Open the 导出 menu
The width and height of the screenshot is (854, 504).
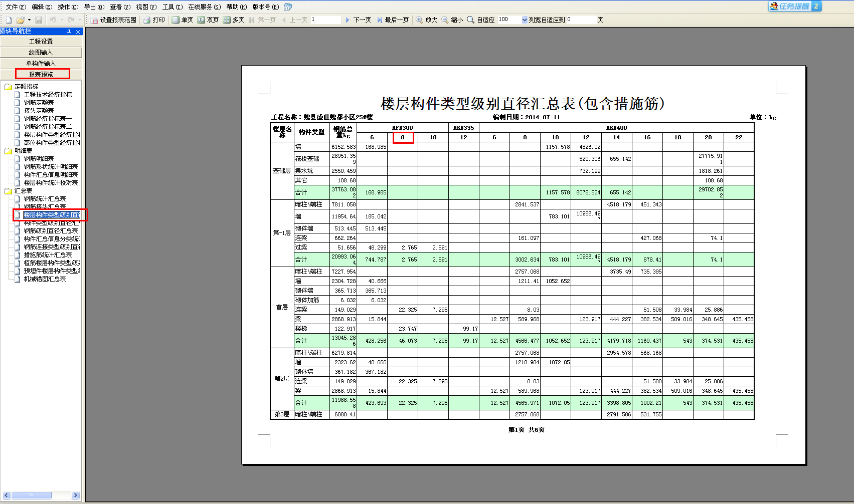[x=94, y=7]
